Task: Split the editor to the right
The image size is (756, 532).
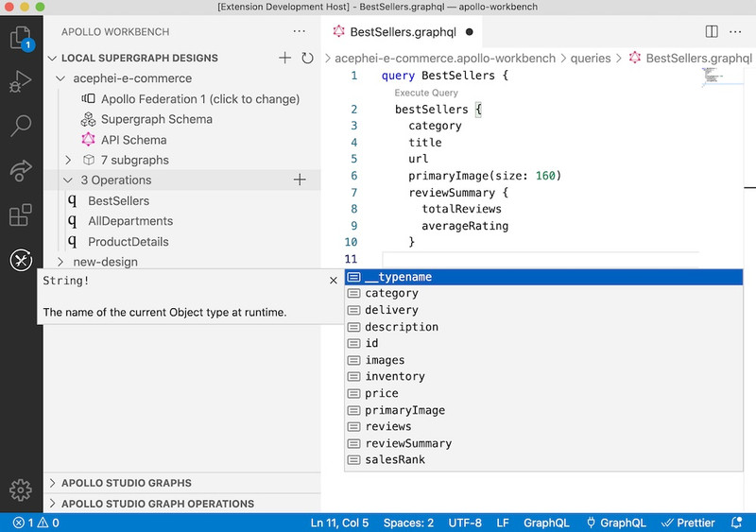Action: [712, 32]
